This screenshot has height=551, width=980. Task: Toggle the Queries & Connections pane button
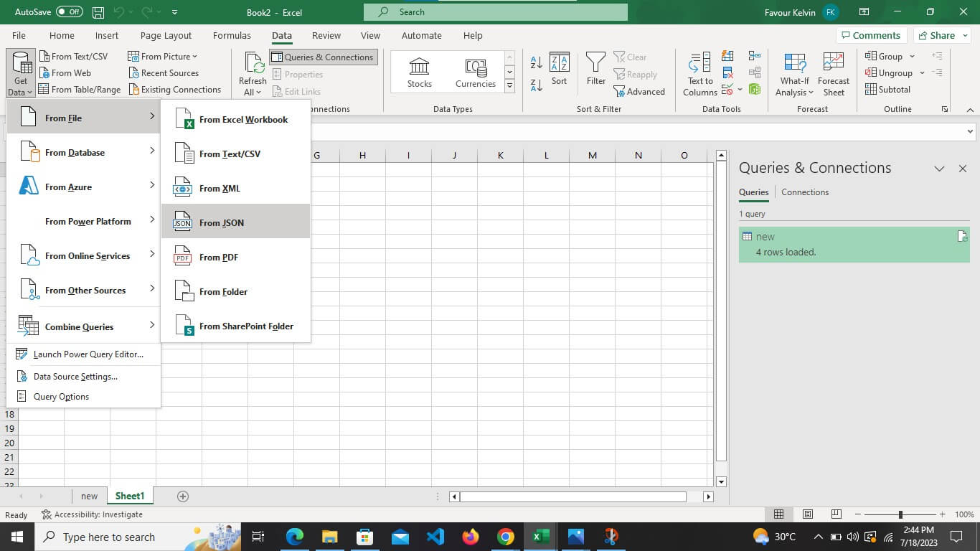click(x=323, y=57)
